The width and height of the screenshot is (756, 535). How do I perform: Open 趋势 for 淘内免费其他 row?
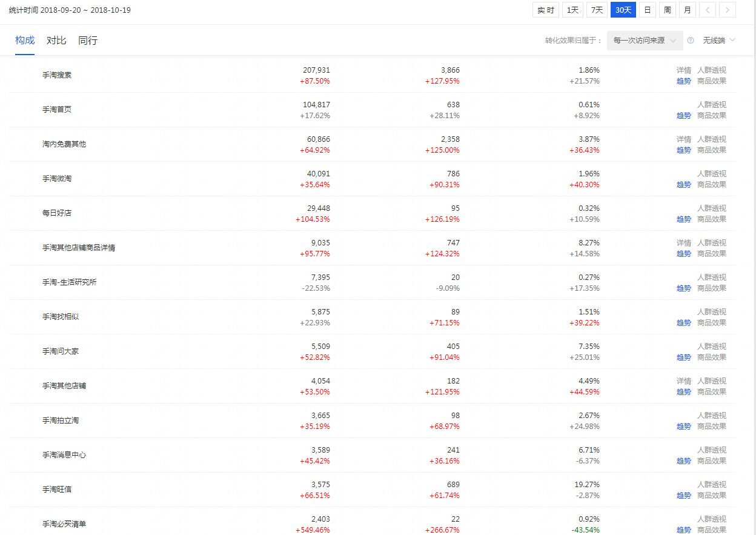[x=684, y=150]
